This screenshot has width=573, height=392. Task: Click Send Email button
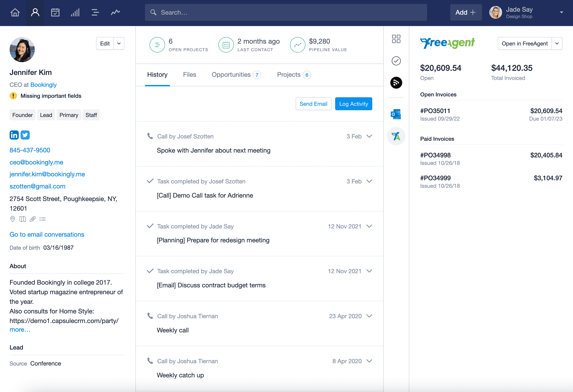(x=313, y=103)
